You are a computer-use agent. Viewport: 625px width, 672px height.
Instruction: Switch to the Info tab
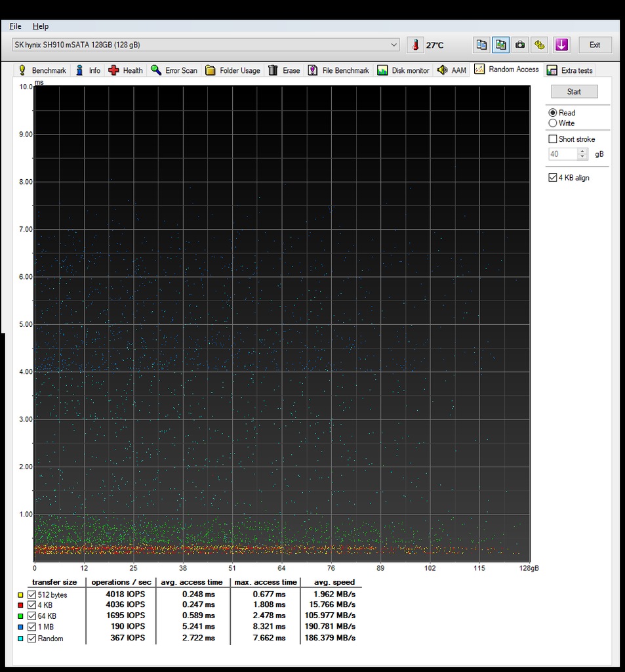tap(89, 70)
